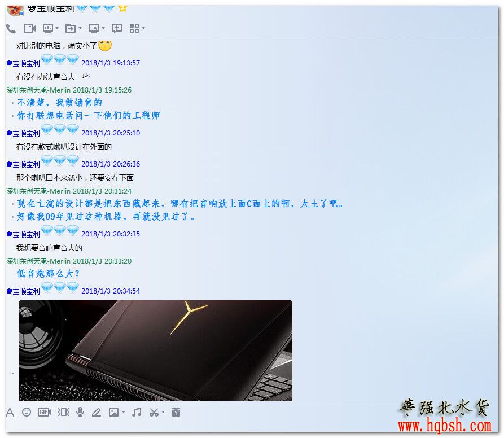Open the emoji smiley picker
The height and width of the screenshot is (438, 504).
pos(27,412)
